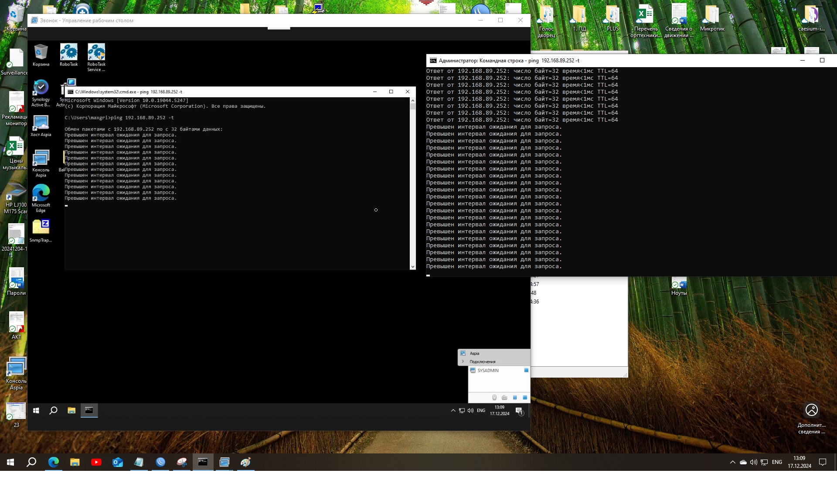The height and width of the screenshot is (504, 837).
Task: Open RoboTask icon on remote desktop
Action: point(68,55)
